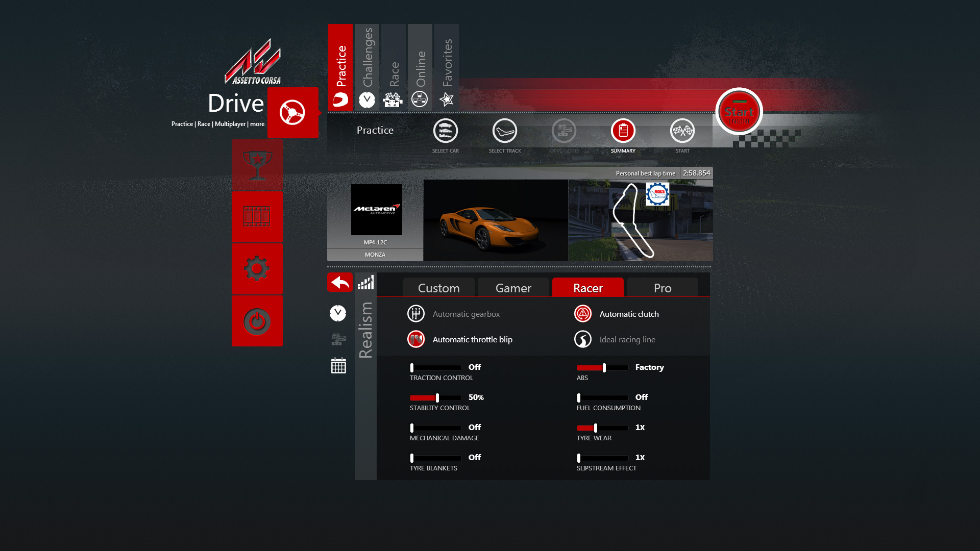This screenshot has width=980, height=551.
Task: Open the Summary step icon
Action: pos(623,131)
